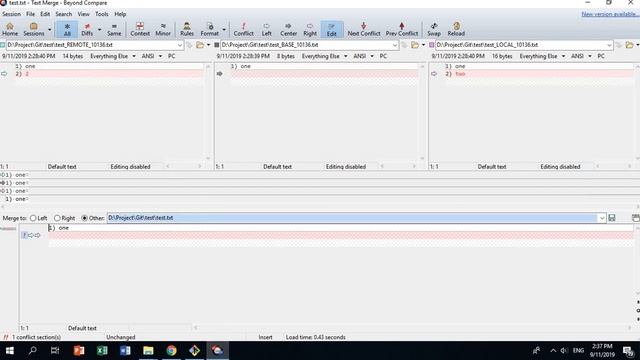Expand the REMOTE file path dropdown
This screenshot has height=360, width=640.
180,45
